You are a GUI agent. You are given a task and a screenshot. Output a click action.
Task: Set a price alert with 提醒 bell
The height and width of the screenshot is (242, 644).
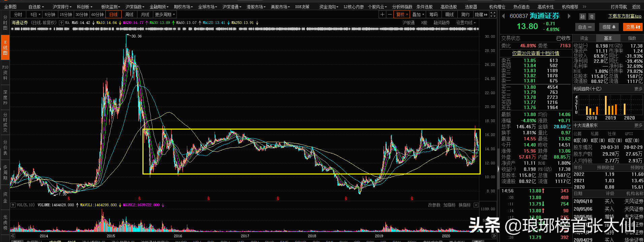coord(609,27)
